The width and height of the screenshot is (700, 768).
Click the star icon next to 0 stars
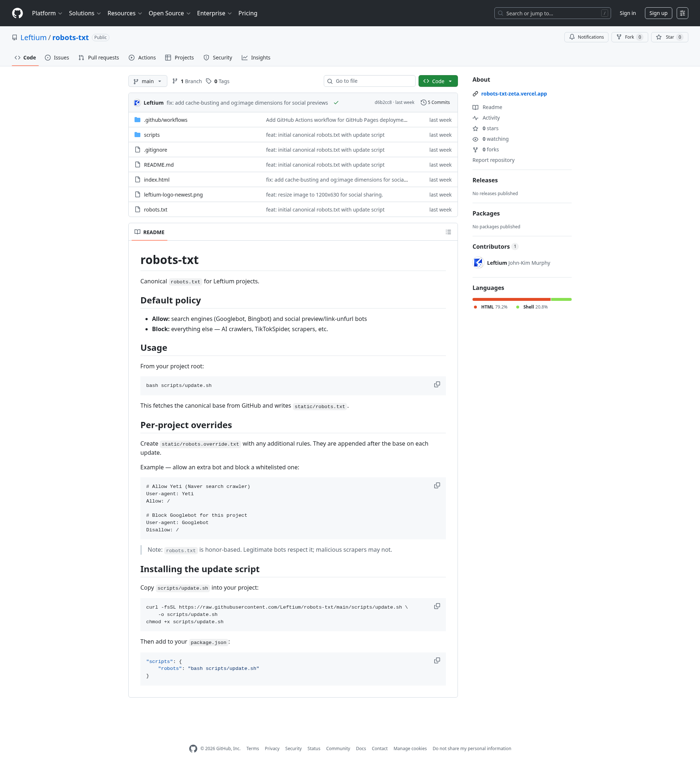[x=475, y=129]
